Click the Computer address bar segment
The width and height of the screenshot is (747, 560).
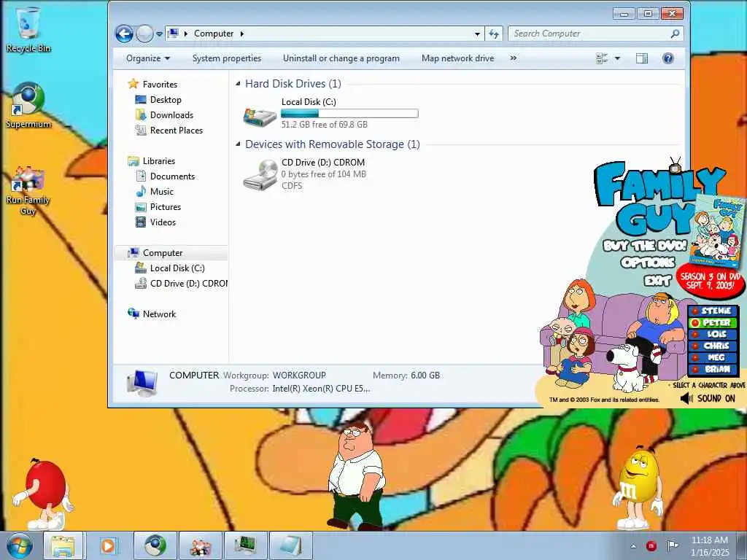click(214, 34)
